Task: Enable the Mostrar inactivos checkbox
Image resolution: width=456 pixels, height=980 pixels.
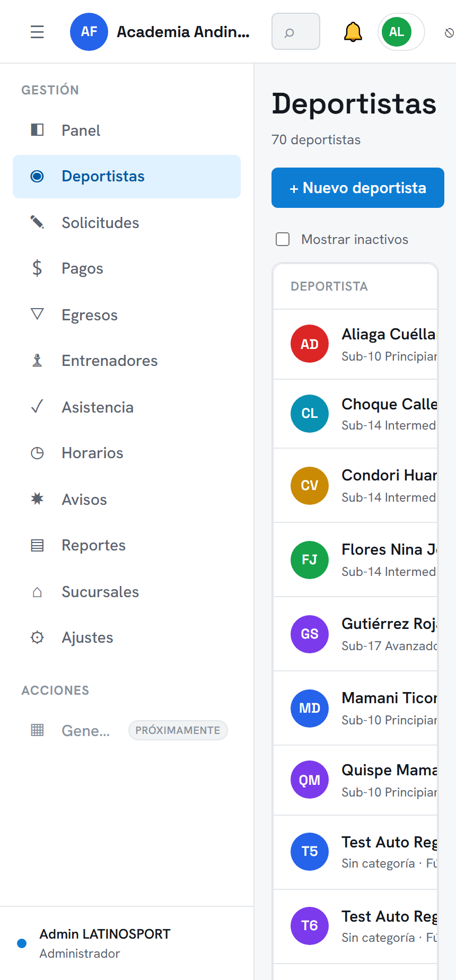Action: click(283, 239)
